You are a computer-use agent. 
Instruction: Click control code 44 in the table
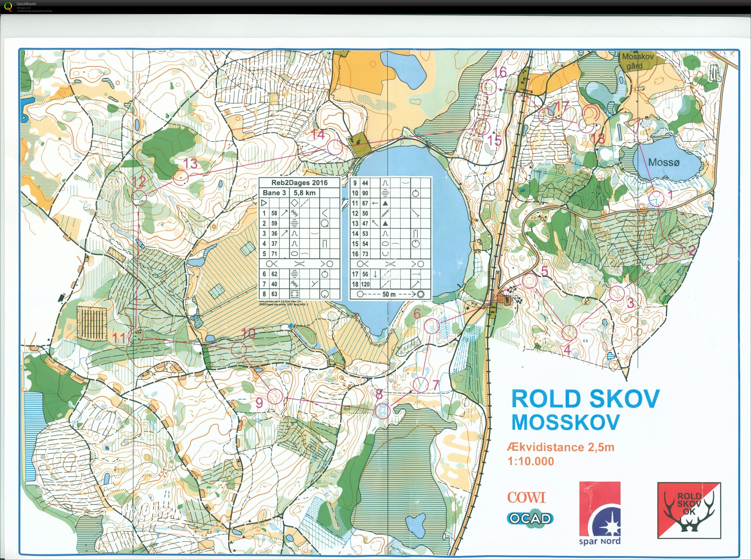click(365, 183)
